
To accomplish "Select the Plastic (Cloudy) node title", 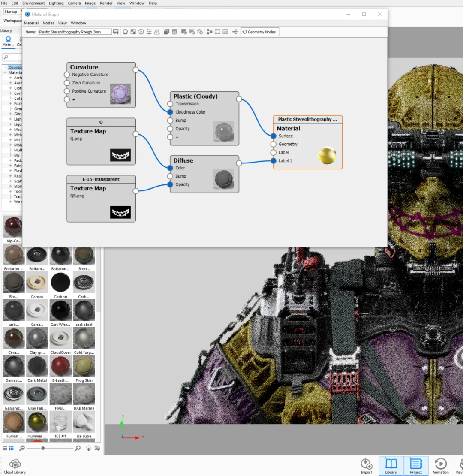I will (x=195, y=96).
